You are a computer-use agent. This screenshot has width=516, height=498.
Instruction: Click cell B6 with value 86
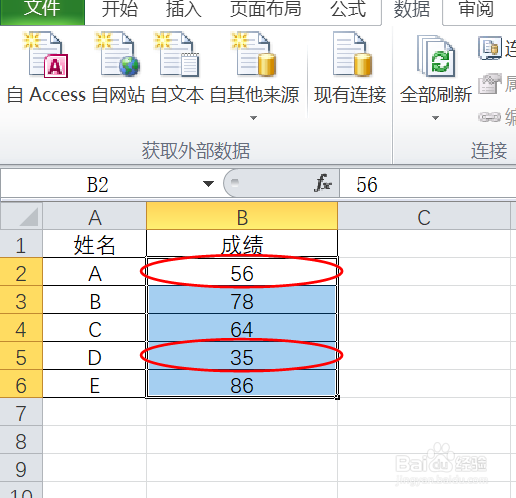click(242, 385)
